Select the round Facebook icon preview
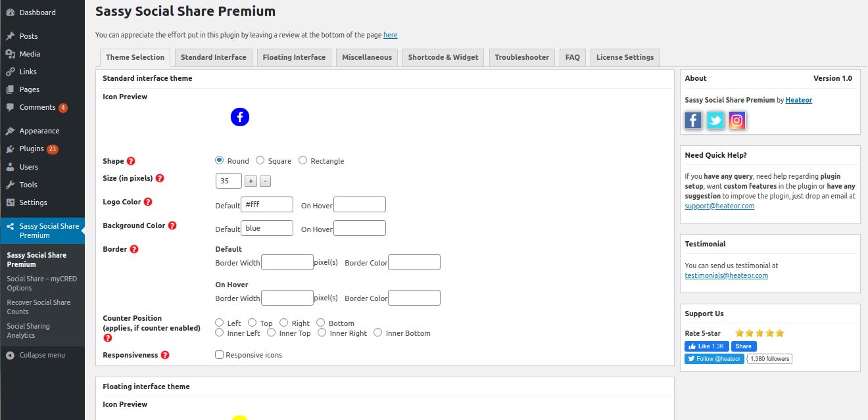The width and height of the screenshot is (868, 420). point(240,117)
